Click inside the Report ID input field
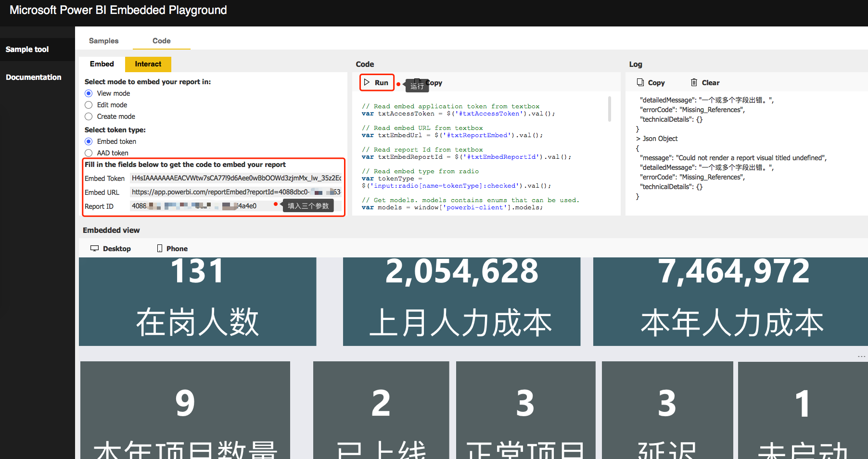Viewport: 868px width, 459px height. coord(192,206)
